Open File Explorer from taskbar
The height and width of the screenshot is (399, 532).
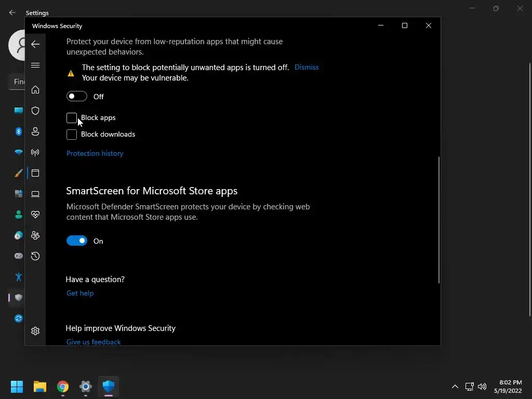[x=39, y=387]
